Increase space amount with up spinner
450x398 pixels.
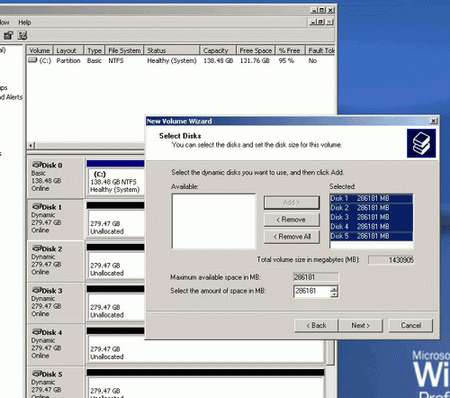coord(334,288)
